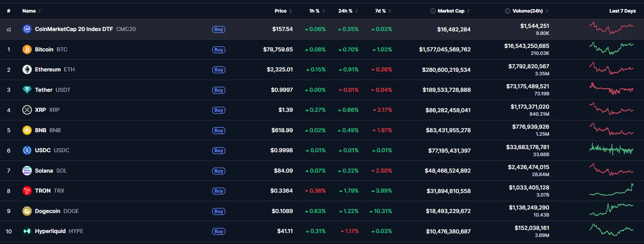
Task: Click the megaphone icon in the CMC20 row
Action: point(9,29)
